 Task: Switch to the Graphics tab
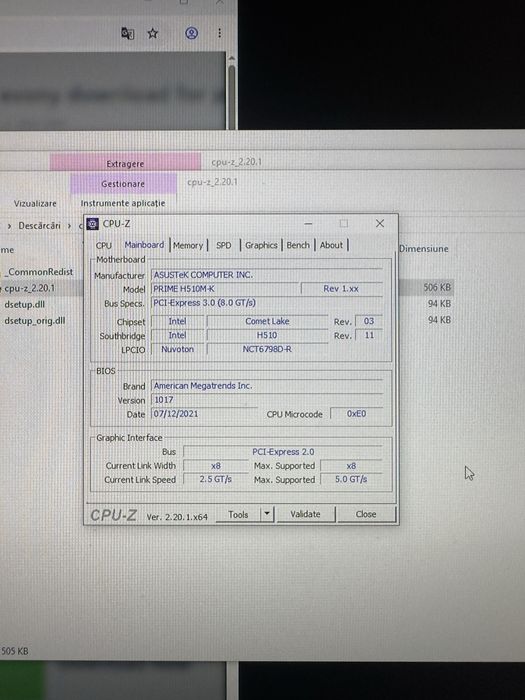pyautogui.click(x=261, y=245)
